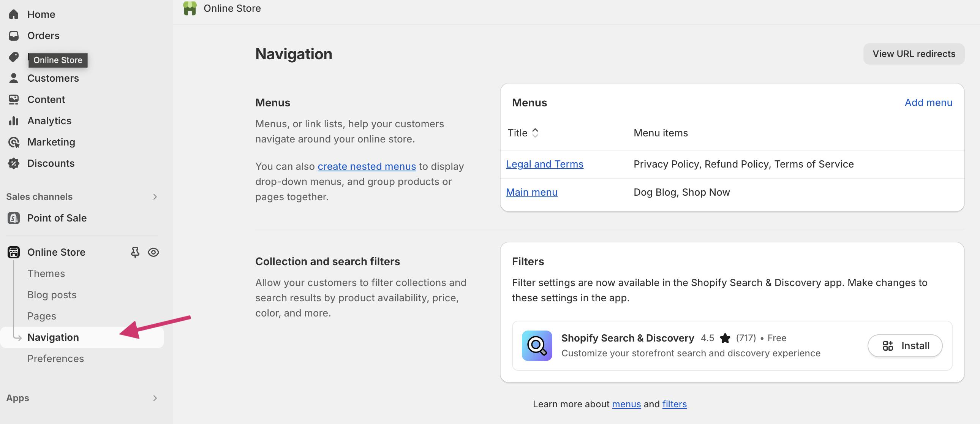This screenshot has height=424, width=980.
Task: Click the 'Dog Blog, Shop Now' cell
Action: [681, 193]
